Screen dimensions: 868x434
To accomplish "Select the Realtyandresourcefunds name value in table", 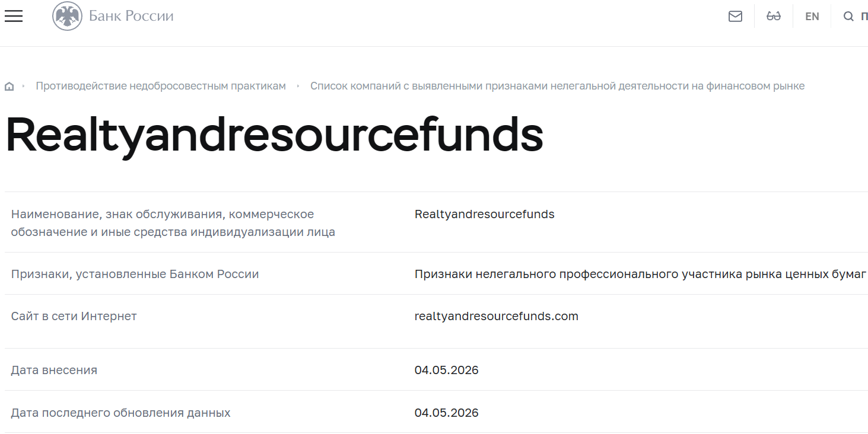I will [485, 214].
